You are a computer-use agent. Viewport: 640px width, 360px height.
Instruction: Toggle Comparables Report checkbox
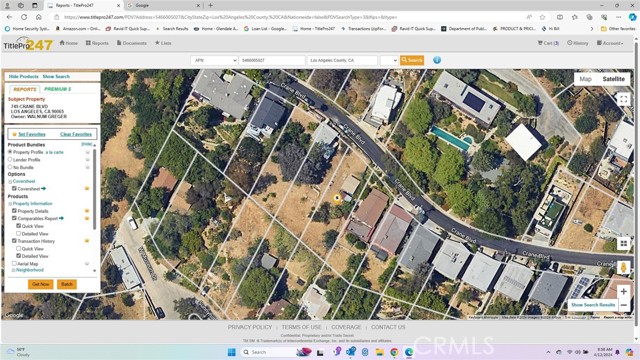[14, 218]
